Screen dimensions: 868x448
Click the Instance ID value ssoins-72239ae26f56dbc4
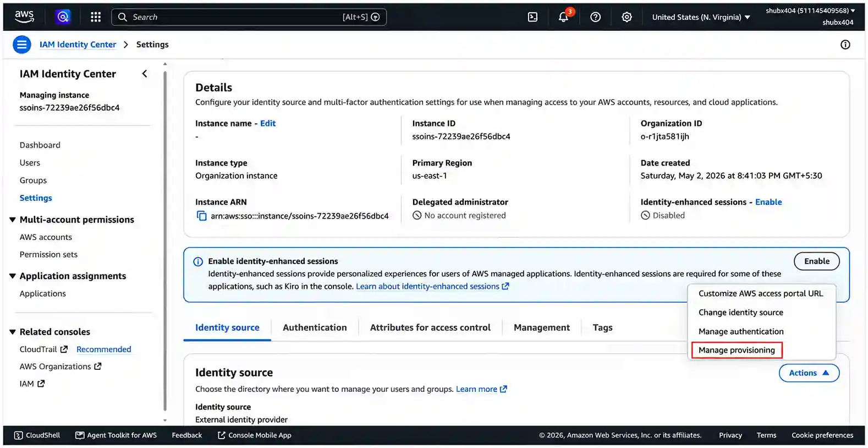[461, 136]
